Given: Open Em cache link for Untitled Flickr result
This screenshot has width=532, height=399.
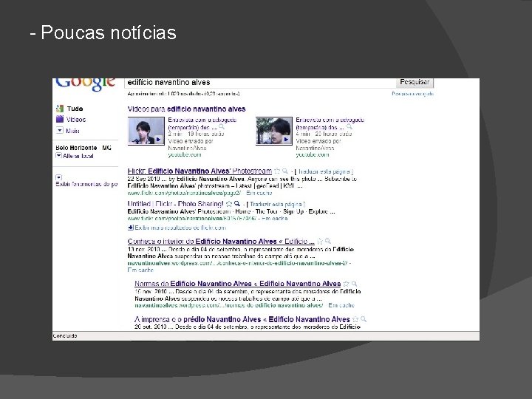Looking at the screenshot, I should pos(275,219).
